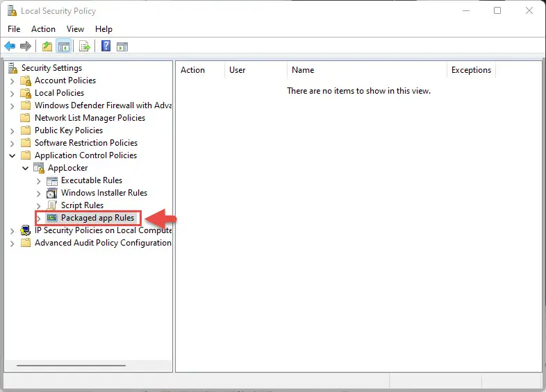Click the Executable Rules icon

[x=52, y=181]
